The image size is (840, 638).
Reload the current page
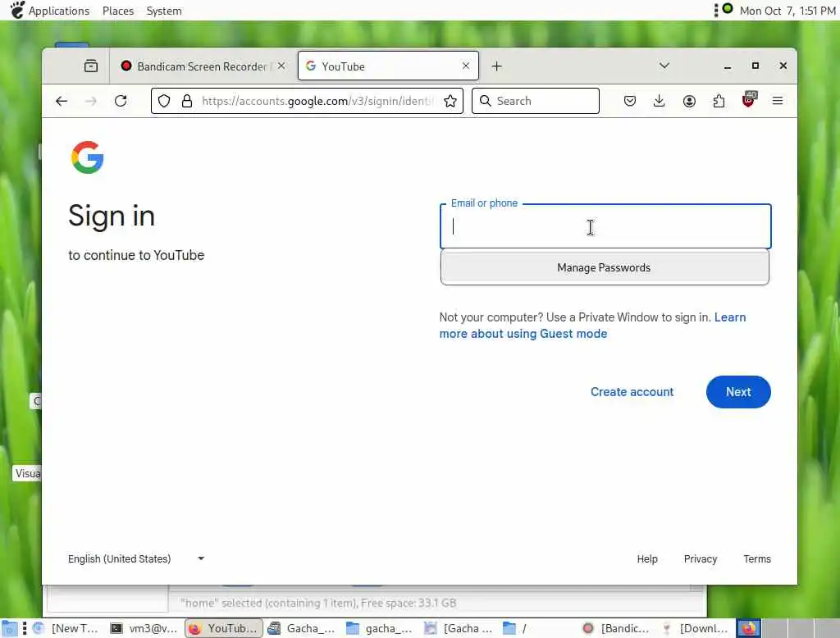point(121,101)
